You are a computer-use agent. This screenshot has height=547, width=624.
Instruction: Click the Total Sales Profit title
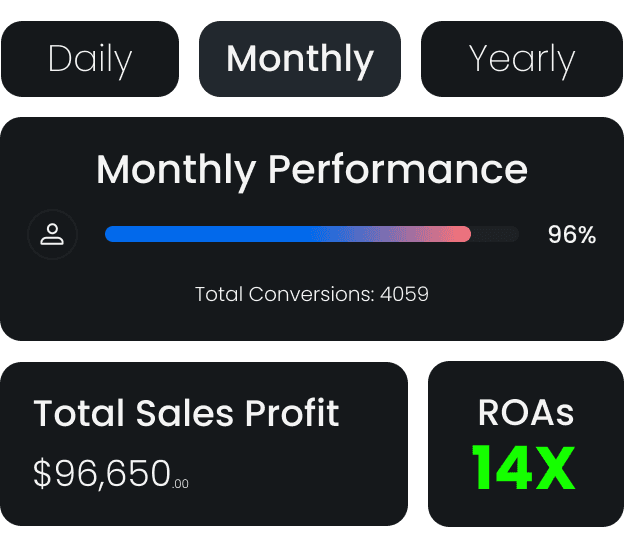pos(186,413)
